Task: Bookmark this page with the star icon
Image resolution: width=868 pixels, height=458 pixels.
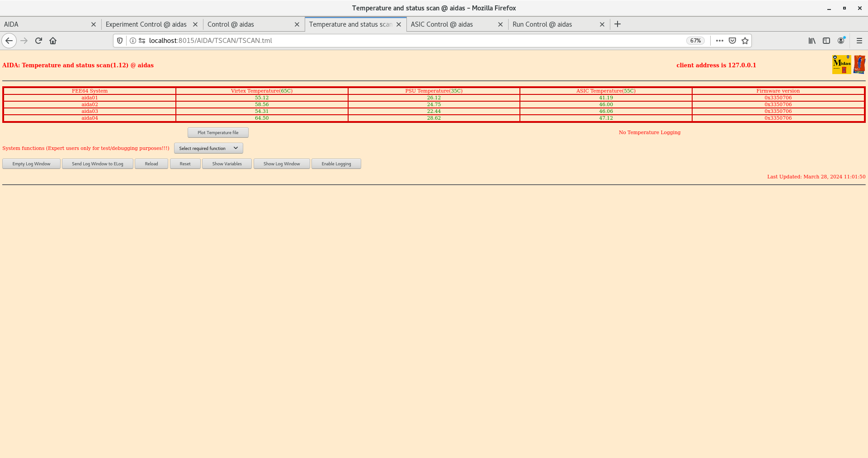Action: (745, 41)
